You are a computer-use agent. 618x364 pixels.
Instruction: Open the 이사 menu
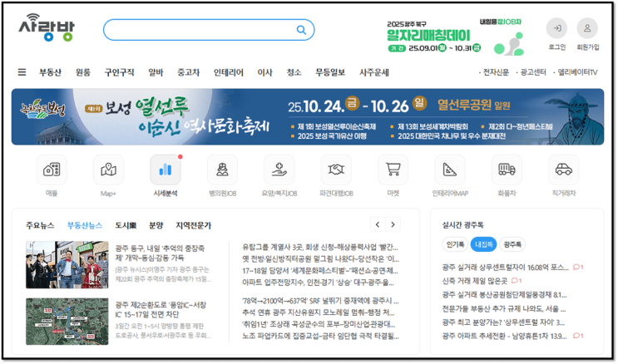pos(265,72)
